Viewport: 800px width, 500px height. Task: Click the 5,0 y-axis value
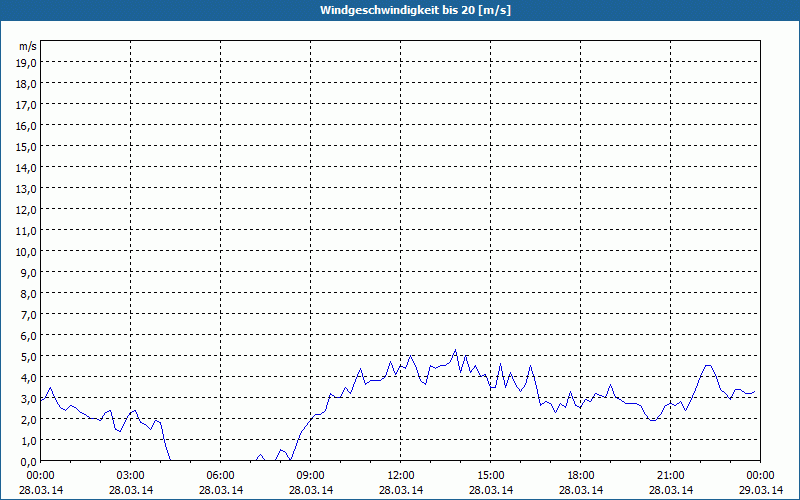26,356
